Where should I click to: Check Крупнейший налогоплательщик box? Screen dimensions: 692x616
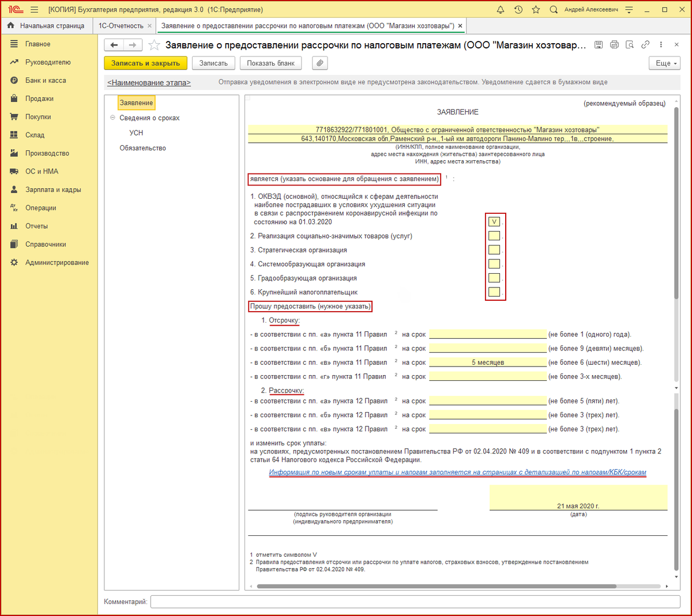(494, 292)
